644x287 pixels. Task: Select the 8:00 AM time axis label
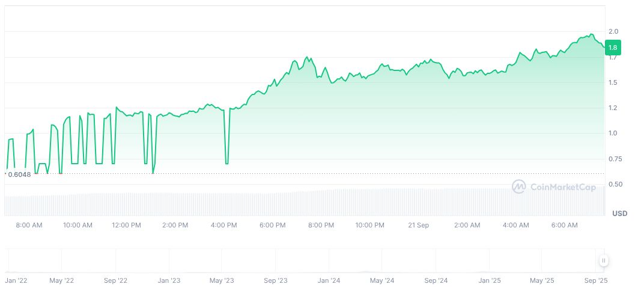click(x=29, y=226)
